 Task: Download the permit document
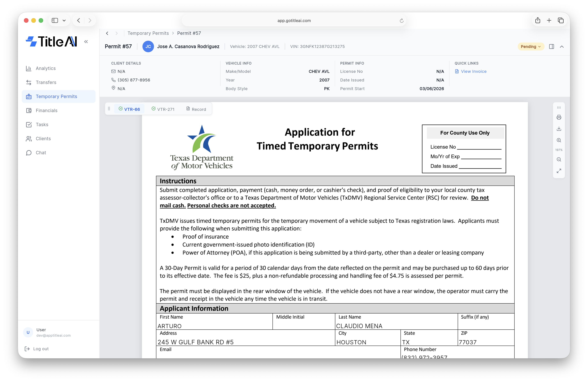coord(559,129)
